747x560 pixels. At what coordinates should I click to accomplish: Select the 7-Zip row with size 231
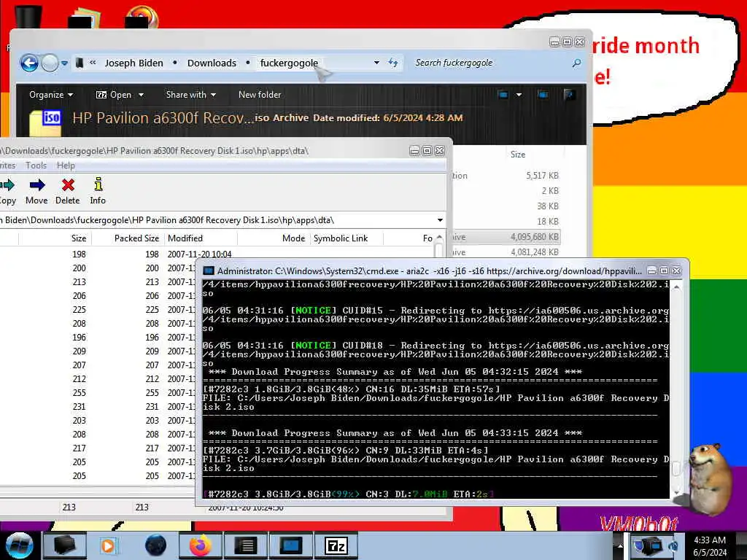pyautogui.click(x=98, y=407)
